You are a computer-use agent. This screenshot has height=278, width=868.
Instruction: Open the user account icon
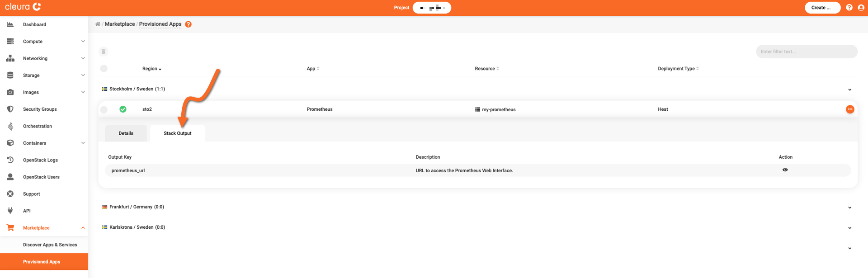tap(861, 8)
